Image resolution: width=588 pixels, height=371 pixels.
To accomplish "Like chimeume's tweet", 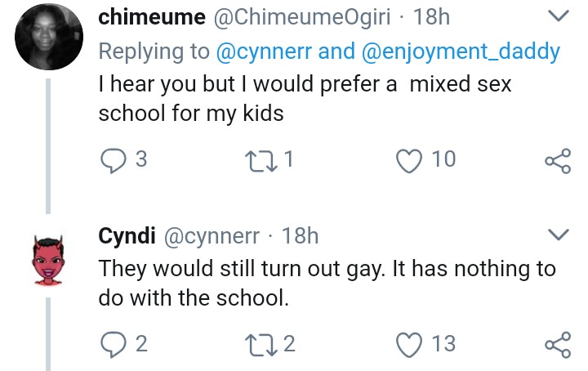I will tap(408, 159).
